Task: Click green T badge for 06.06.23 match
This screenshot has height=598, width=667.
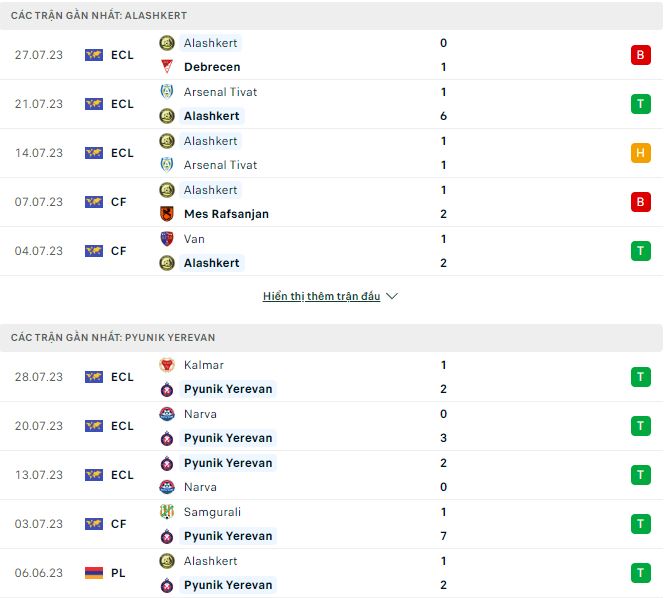Action: click(640, 573)
